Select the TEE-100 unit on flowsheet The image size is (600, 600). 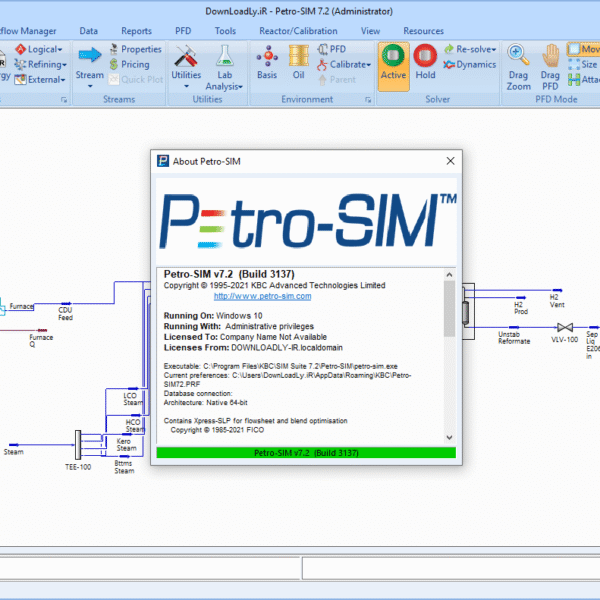(x=78, y=445)
